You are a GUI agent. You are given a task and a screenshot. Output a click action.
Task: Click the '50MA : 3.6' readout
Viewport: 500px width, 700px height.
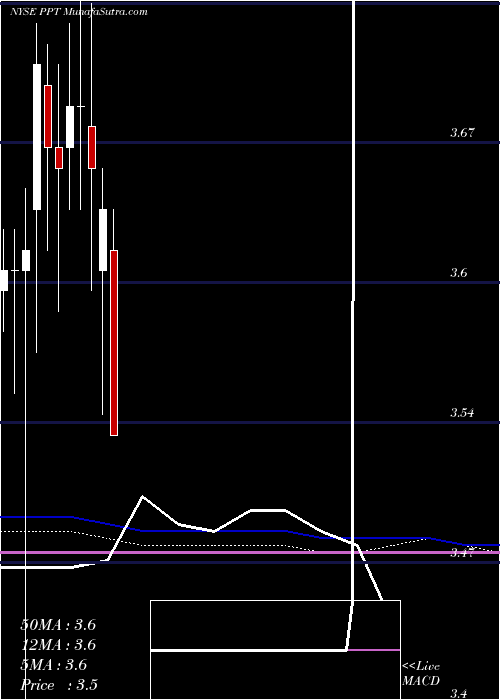coord(58,625)
